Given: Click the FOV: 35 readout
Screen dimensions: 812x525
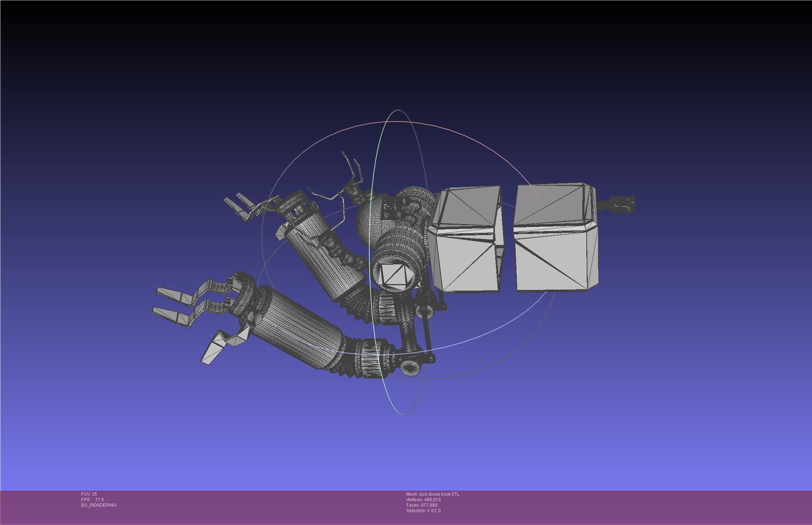Looking at the screenshot, I should (89, 494).
